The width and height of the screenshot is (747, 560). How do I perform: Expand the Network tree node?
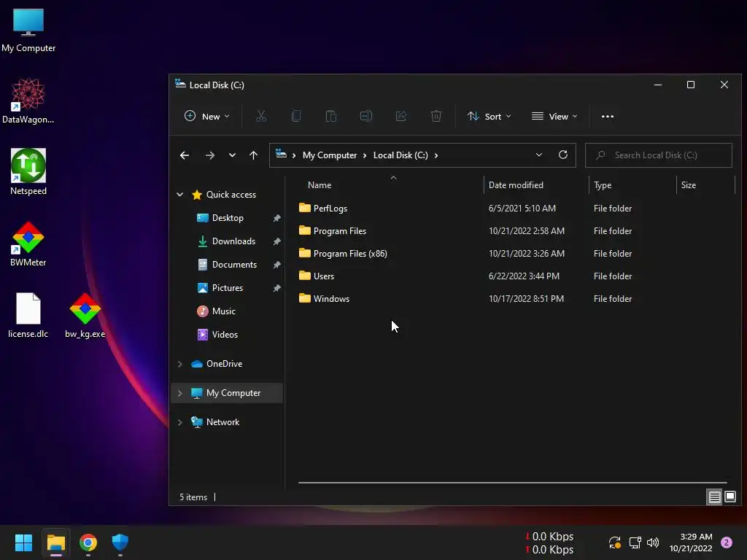pyautogui.click(x=180, y=422)
